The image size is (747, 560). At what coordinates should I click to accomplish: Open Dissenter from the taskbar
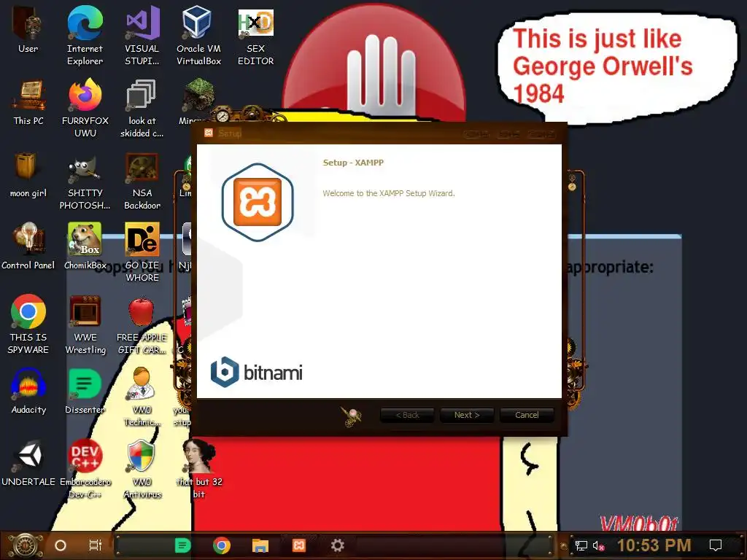coord(182,545)
